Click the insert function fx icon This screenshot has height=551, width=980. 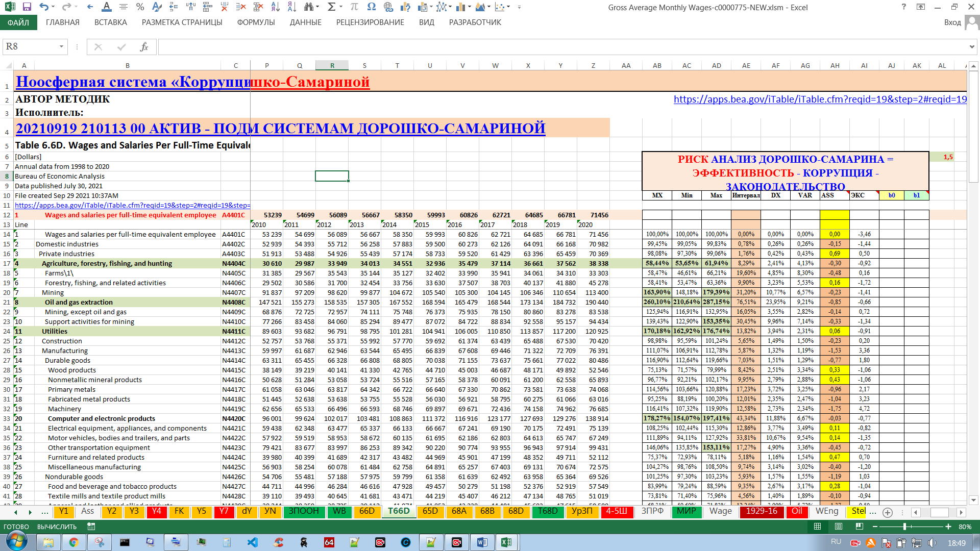[144, 47]
